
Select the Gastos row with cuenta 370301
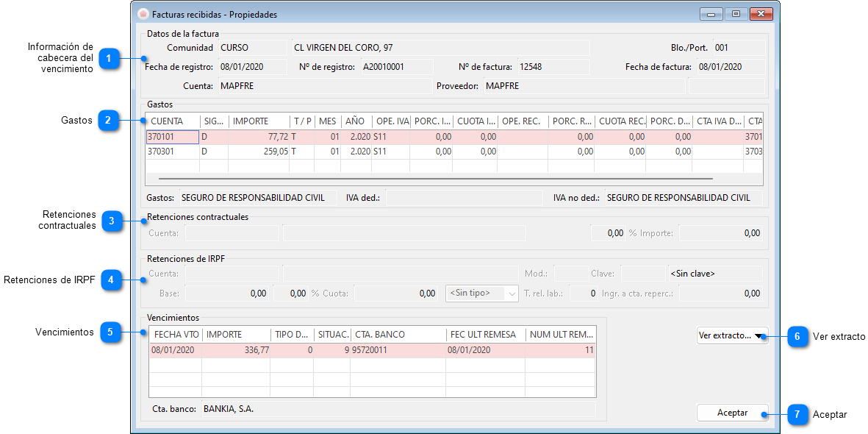coord(454,152)
